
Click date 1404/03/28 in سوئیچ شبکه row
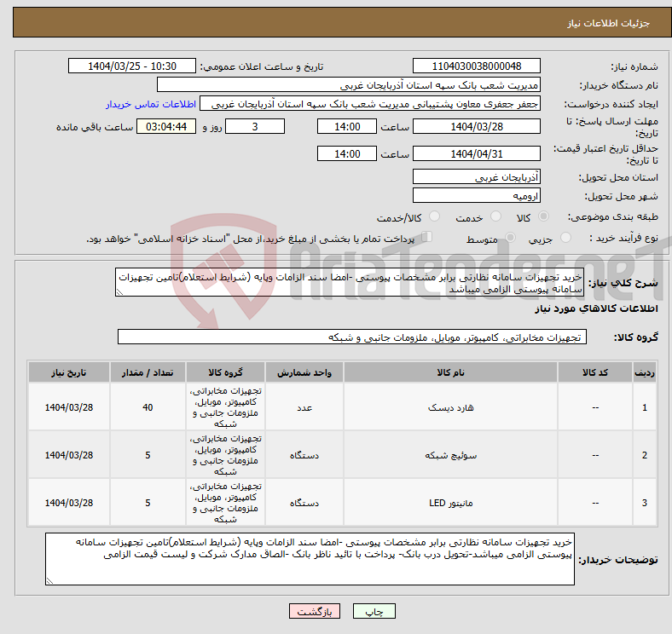point(69,455)
